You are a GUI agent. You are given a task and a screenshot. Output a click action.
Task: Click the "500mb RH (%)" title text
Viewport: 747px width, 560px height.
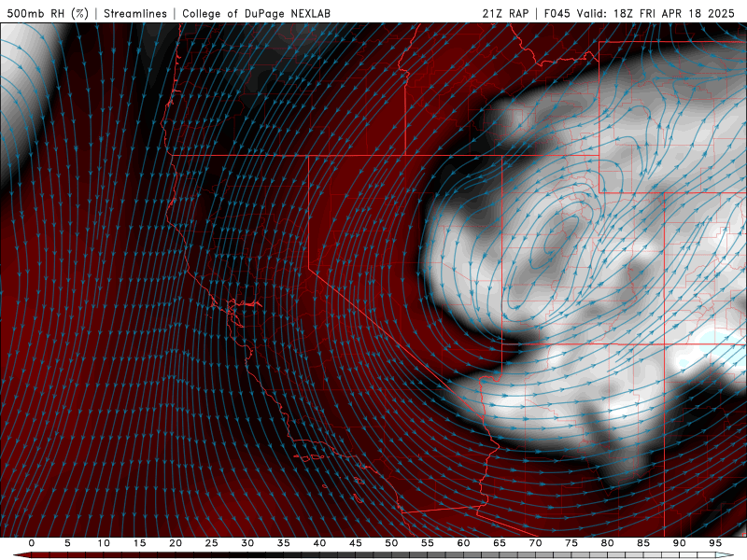48,13
